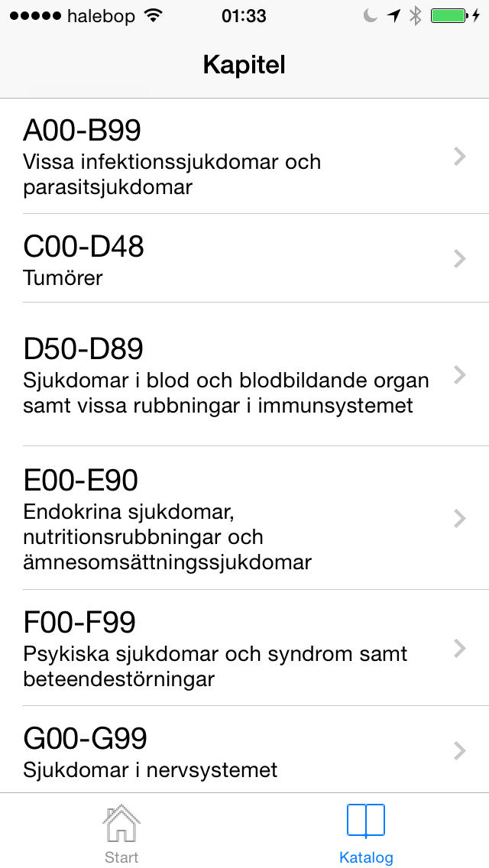This screenshot has height=868, width=489.
Task: Expand chevron next to Tumörer
Action: (460, 258)
